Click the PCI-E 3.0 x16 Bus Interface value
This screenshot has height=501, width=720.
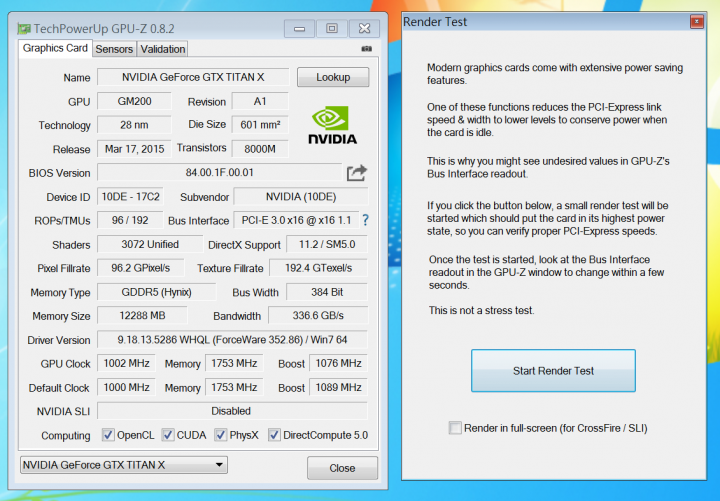(297, 220)
